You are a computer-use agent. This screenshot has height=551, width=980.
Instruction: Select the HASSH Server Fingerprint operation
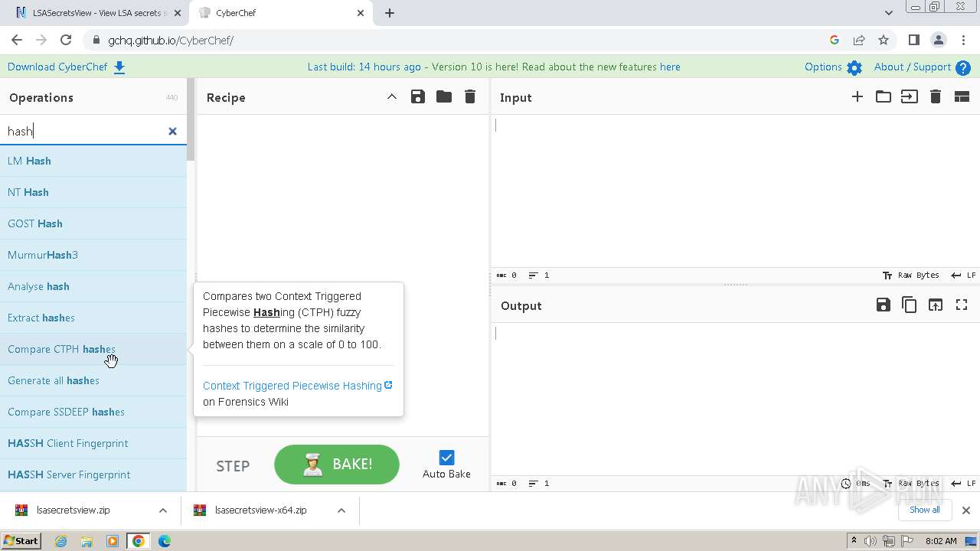click(93, 474)
